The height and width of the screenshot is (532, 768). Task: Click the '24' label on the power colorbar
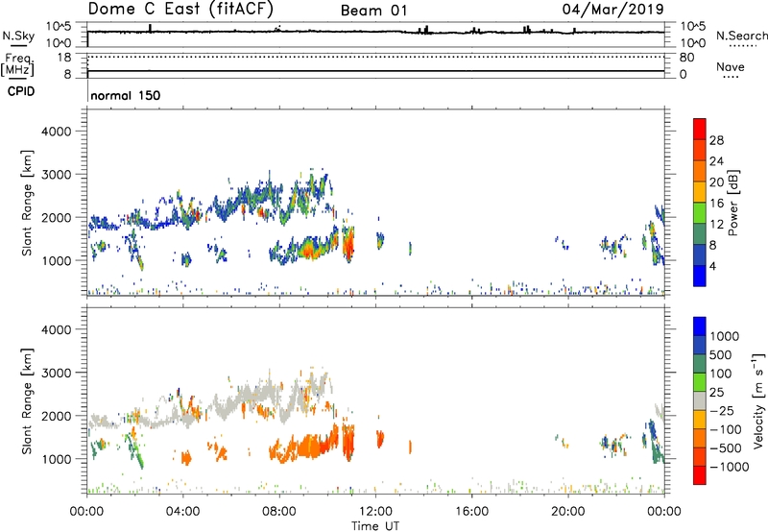pyautogui.click(x=716, y=161)
